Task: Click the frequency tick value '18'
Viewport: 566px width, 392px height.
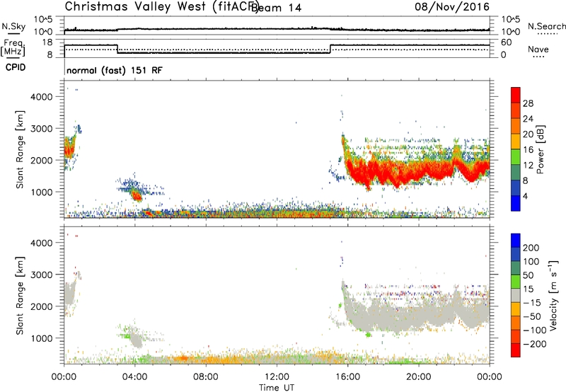Action: pos(47,42)
